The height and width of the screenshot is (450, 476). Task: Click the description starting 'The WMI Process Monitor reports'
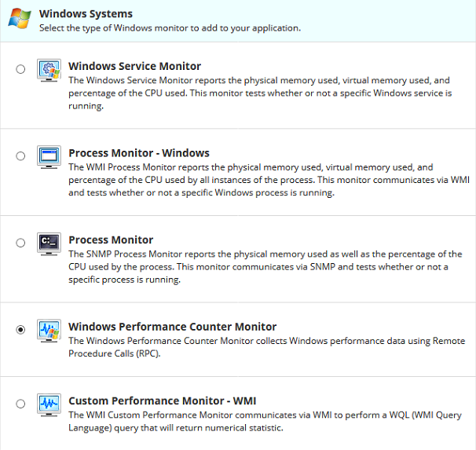[269, 180]
